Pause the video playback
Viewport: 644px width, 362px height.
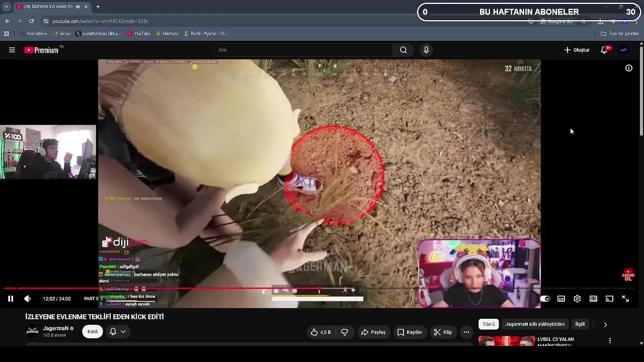11,299
